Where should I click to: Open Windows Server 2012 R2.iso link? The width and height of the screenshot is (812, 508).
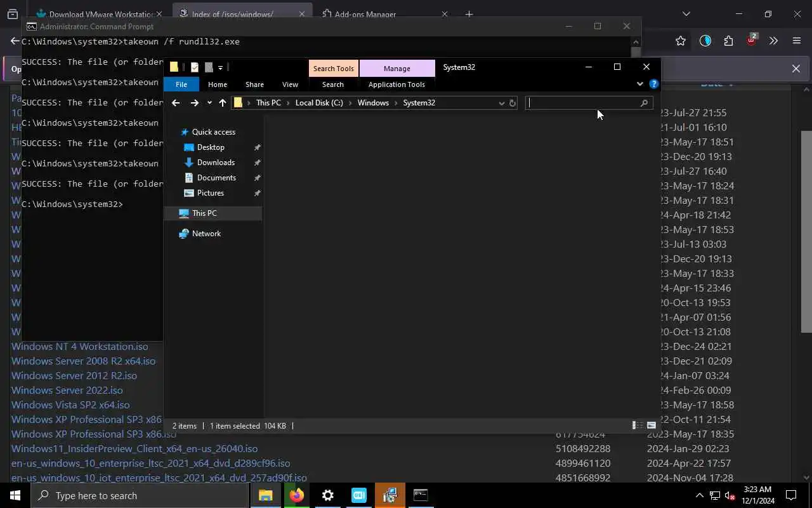74,376
